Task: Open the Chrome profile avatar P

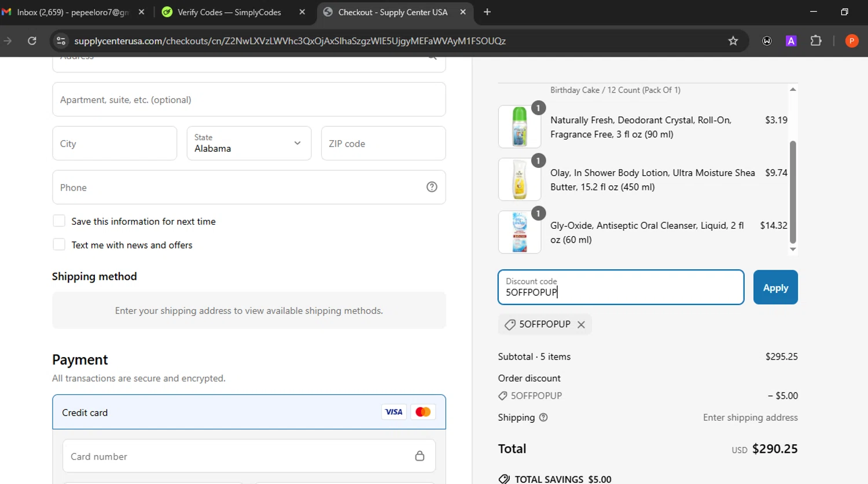Action: (x=851, y=41)
